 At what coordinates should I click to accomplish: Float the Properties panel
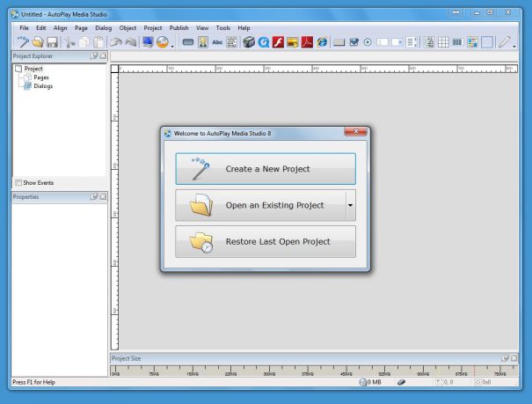point(94,196)
